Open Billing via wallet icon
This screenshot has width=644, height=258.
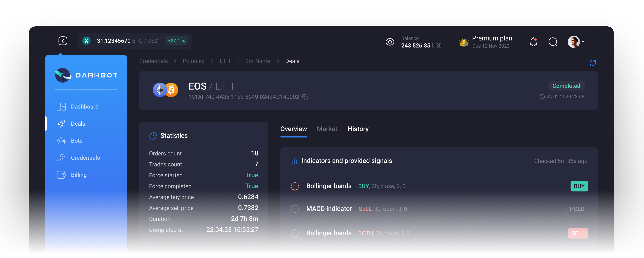(x=61, y=175)
